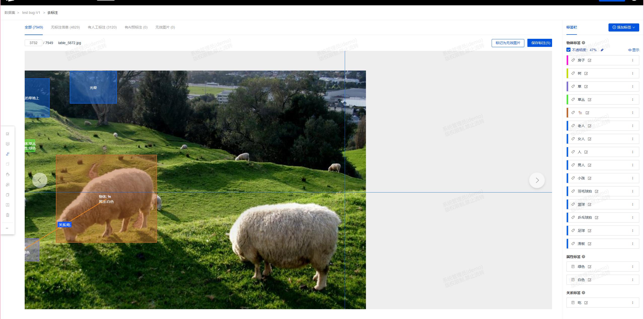Click the CH text annotation tool
This screenshot has width=644, height=319.
8,144
